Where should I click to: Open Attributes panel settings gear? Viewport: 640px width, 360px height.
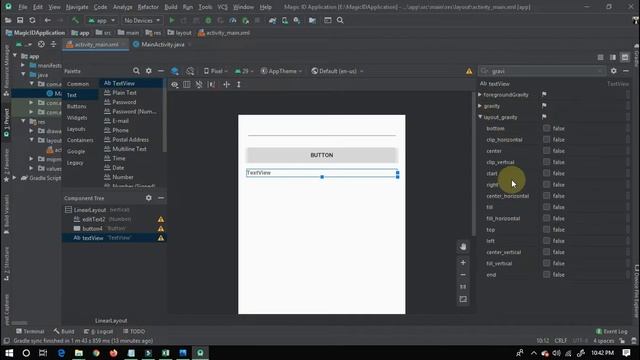tap(613, 71)
